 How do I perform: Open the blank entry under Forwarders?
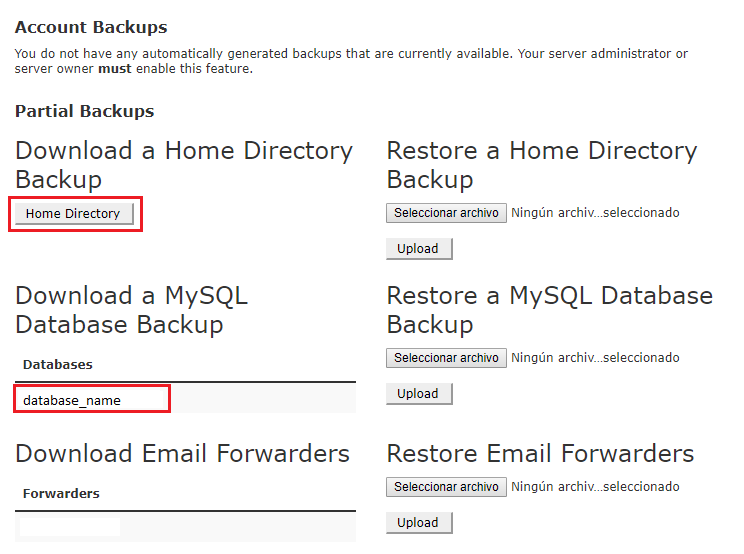click(70, 526)
